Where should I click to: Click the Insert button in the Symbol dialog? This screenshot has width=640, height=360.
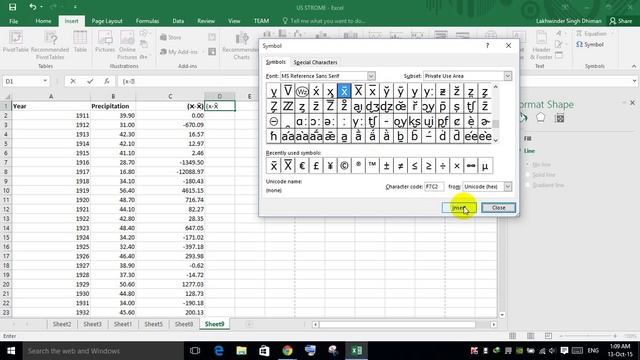coord(459,208)
